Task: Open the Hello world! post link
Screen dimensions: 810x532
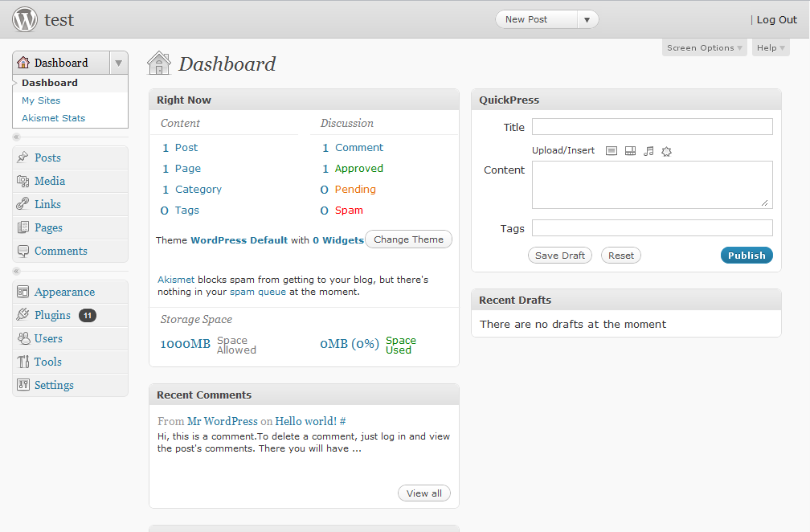Action: pos(306,421)
